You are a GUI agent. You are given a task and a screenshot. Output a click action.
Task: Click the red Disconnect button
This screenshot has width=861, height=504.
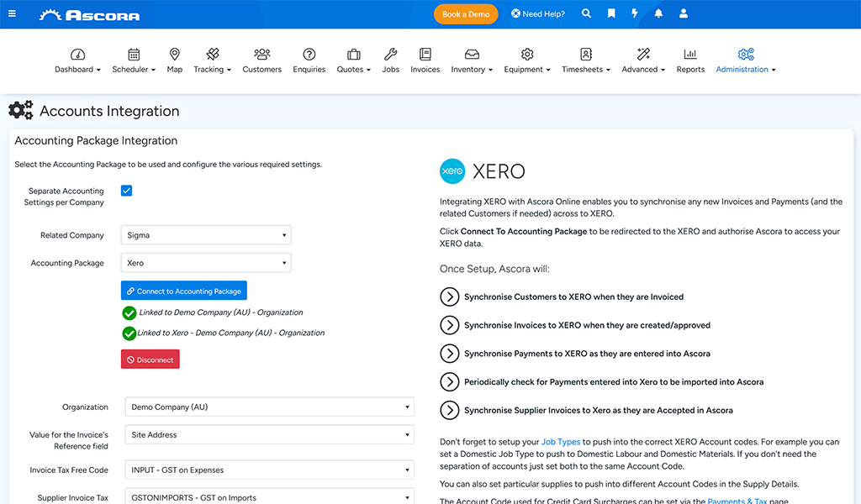150,360
